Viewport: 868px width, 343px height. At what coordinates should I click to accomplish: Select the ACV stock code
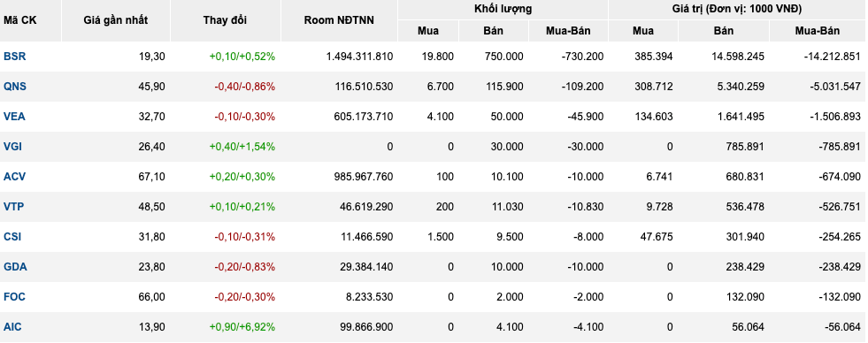[x=14, y=177]
